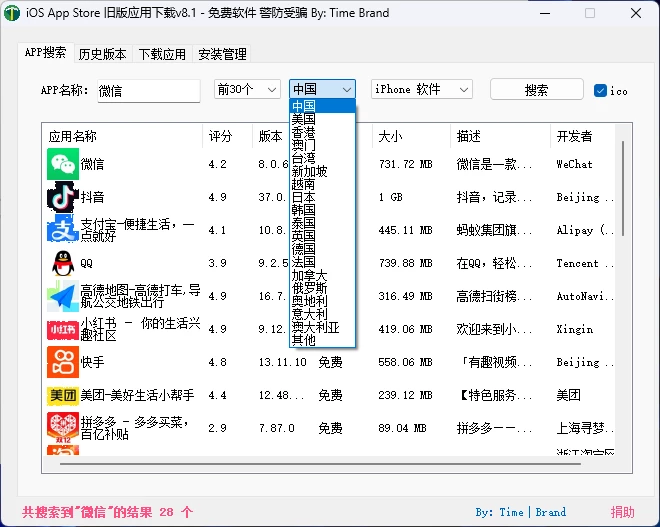This screenshot has width=660, height=527.
Task: Sort by 描述 column header
Action: (x=500, y=136)
